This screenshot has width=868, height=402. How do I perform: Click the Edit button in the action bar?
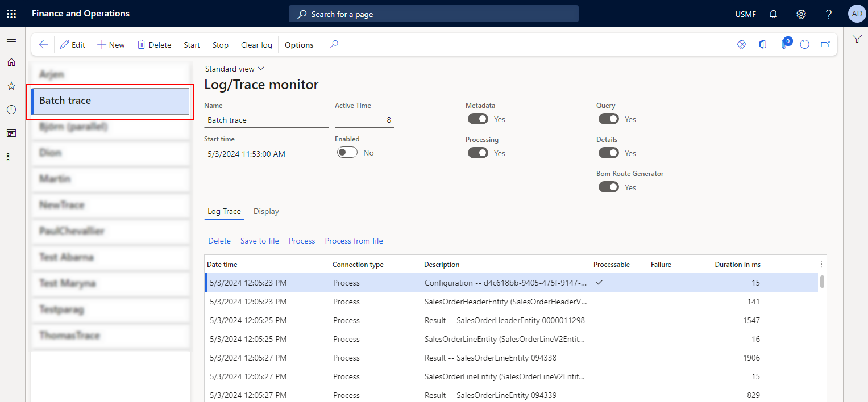(x=73, y=45)
